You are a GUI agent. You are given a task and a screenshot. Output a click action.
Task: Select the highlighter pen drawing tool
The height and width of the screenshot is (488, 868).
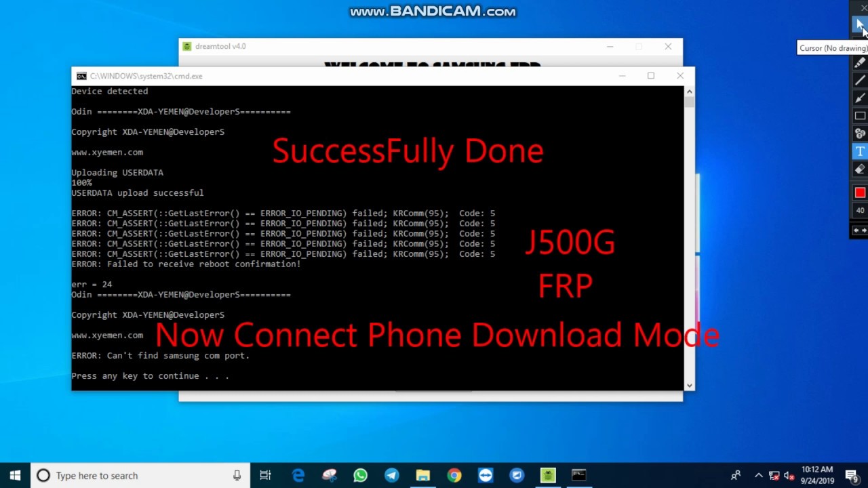(860, 62)
